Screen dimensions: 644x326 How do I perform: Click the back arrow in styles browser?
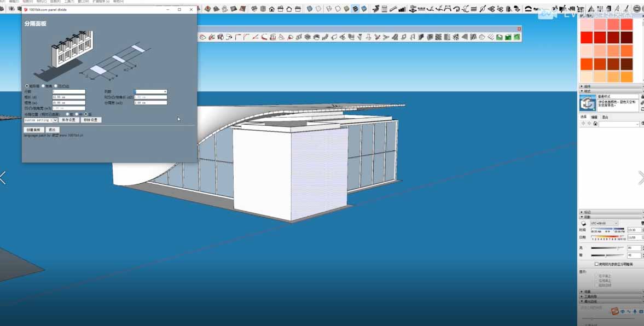pyautogui.click(x=583, y=124)
